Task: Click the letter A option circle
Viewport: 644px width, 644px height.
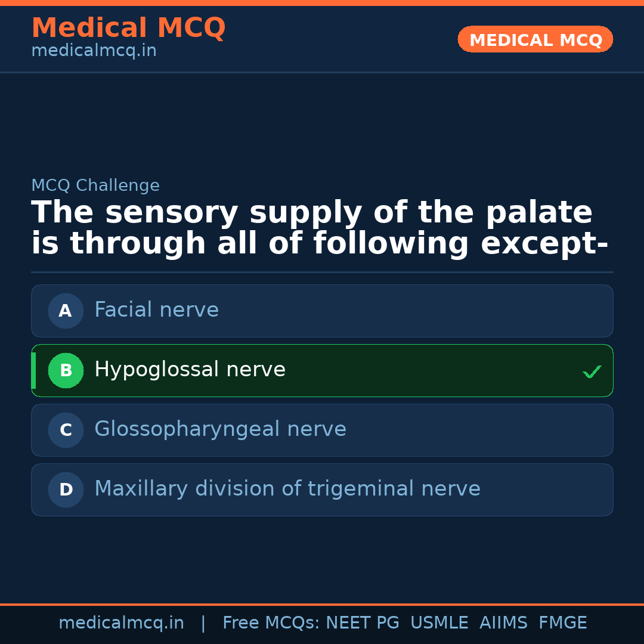Action: click(66, 311)
